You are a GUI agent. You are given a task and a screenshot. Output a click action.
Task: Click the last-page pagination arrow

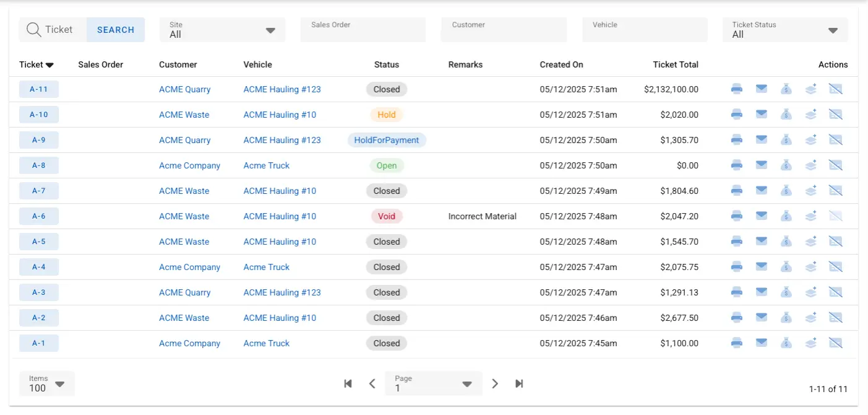(519, 383)
